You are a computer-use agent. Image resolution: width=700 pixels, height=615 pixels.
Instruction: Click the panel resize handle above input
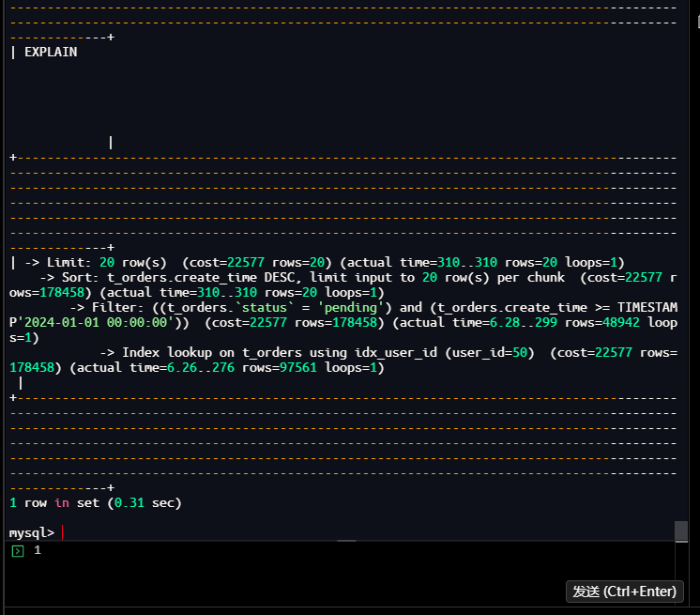pos(346,541)
